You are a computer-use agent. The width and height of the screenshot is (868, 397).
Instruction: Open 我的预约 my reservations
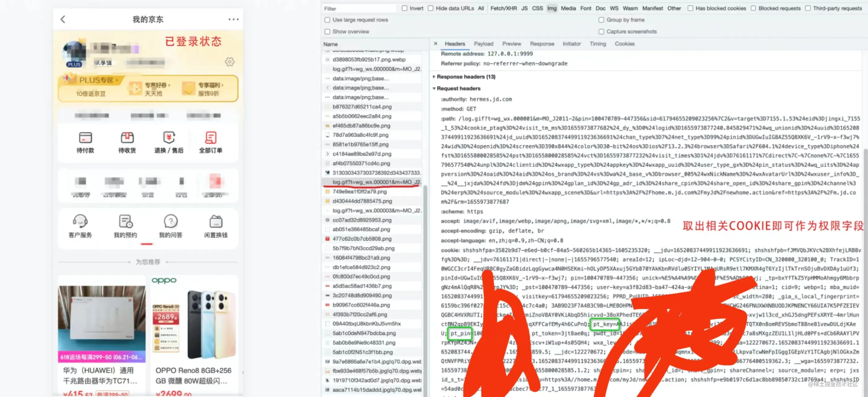coord(125,226)
